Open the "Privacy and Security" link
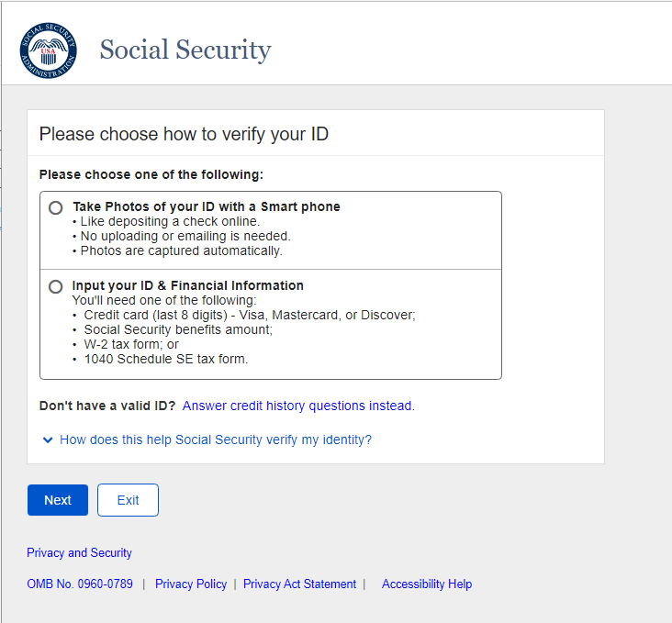Image resolution: width=672 pixels, height=623 pixels. [x=79, y=553]
